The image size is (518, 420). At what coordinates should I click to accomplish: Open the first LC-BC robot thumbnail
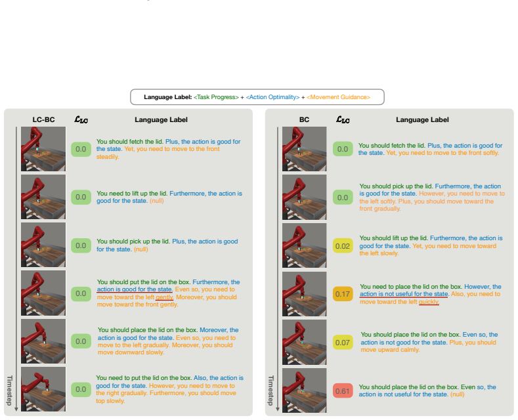[x=43, y=149]
